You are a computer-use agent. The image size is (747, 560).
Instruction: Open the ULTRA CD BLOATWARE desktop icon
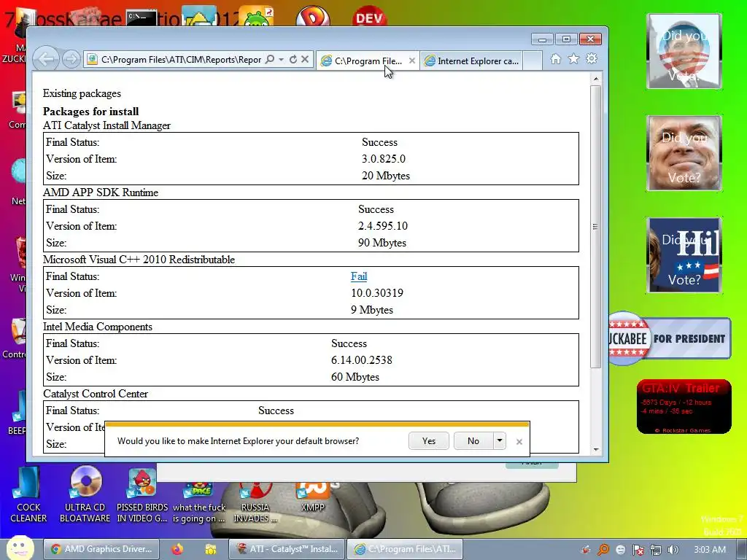(85, 494)
